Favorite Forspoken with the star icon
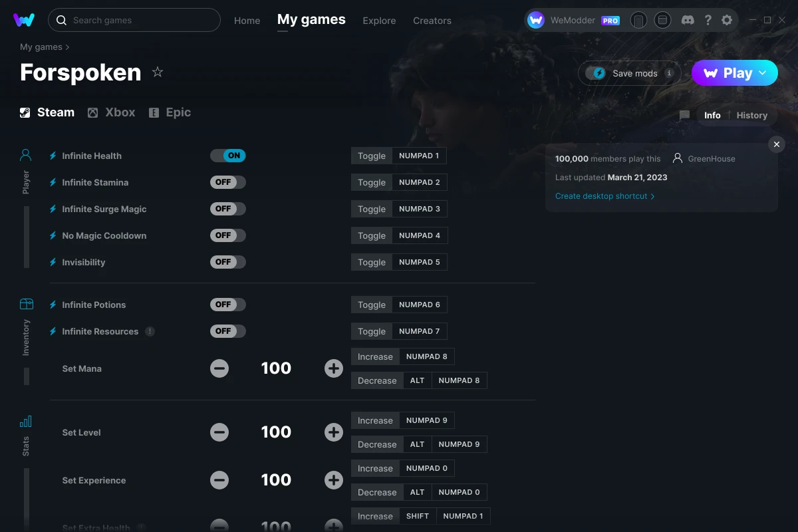798x532 pixels. 158,72
